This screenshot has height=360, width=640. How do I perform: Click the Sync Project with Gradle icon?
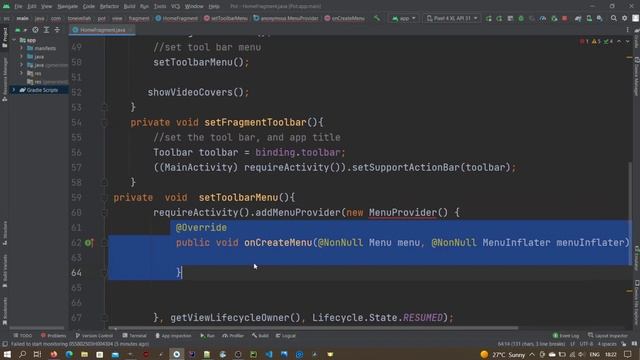(x=578, y=18)
